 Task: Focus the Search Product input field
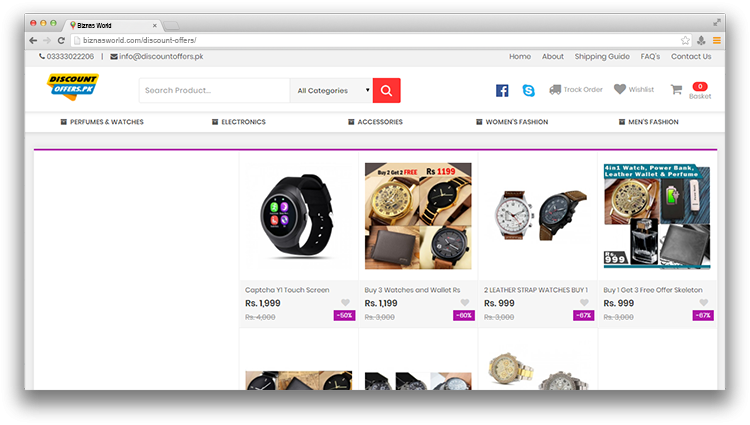click(x=214, y=90)
